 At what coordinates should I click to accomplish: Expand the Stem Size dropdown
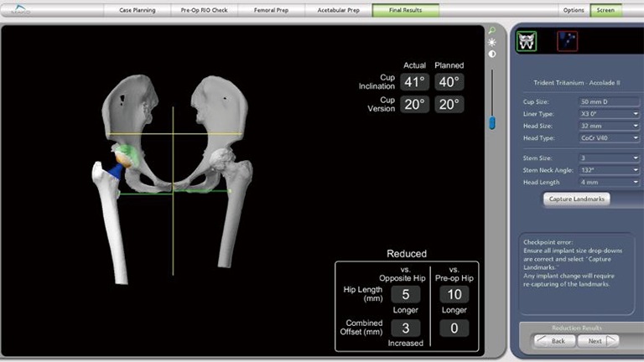[610, 158]
